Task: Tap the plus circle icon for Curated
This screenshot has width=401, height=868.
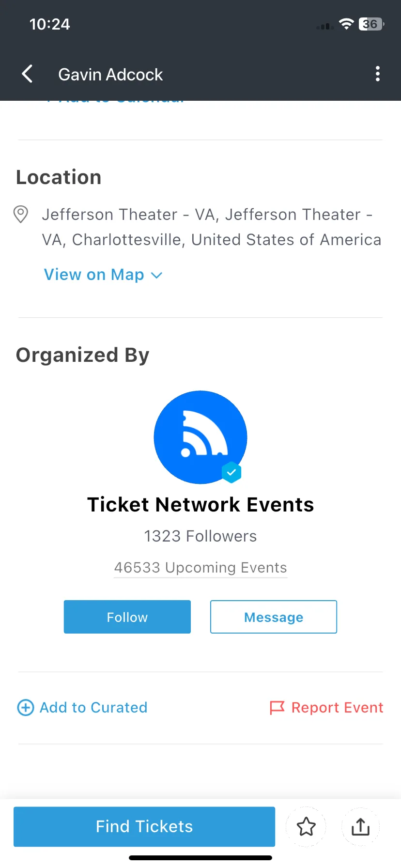Action: [26, 708]
